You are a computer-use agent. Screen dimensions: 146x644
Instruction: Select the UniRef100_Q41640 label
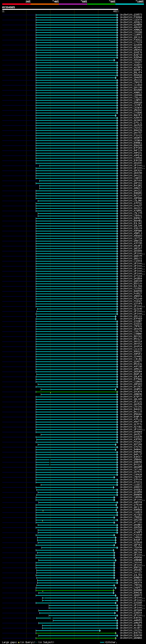coord(131,163)
